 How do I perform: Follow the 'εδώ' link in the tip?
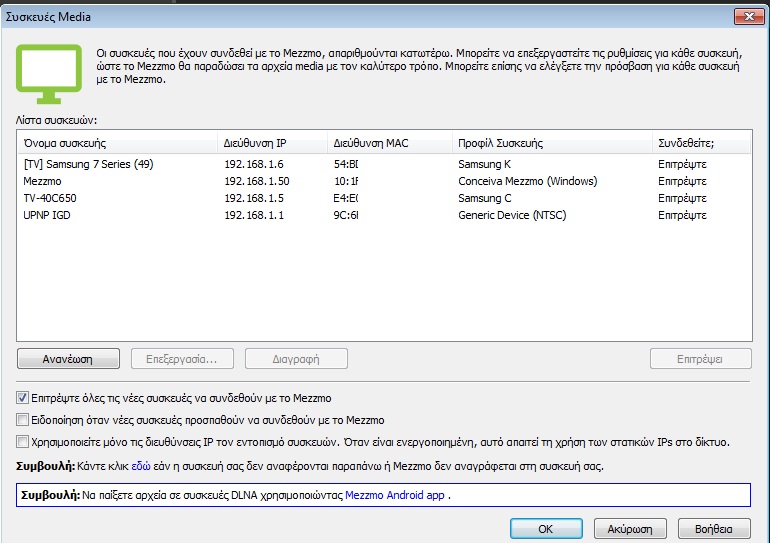(141, 466)
